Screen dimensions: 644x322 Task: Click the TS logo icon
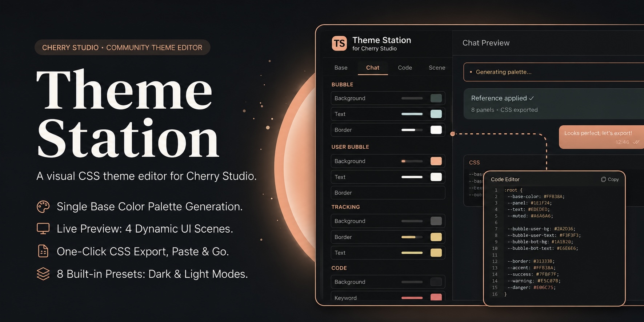tap(339, 44)
